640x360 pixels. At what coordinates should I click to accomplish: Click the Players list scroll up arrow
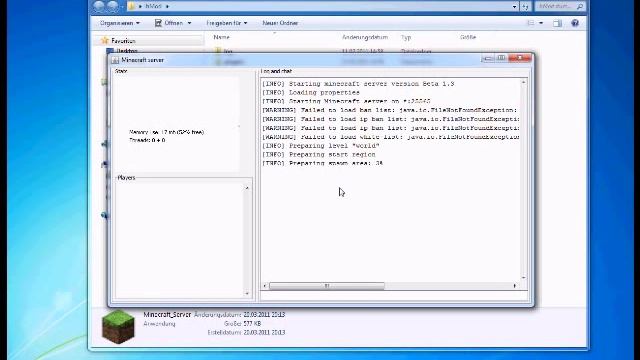[x=247, y=188]
